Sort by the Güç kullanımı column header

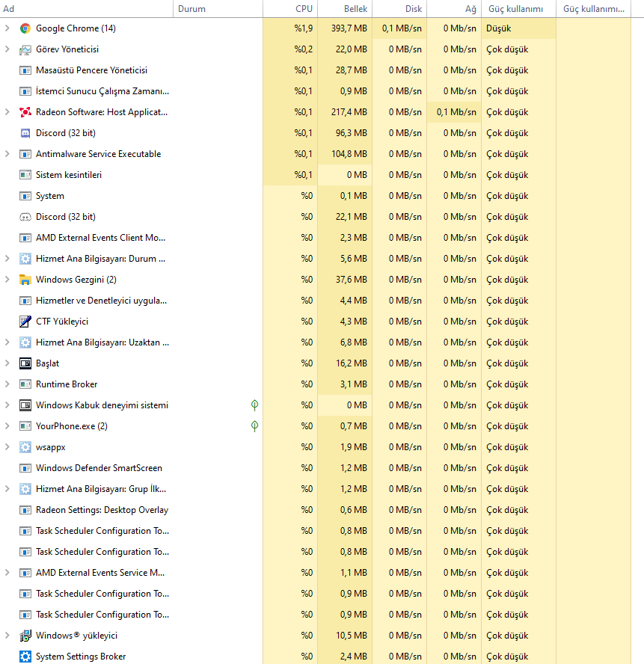518,9
